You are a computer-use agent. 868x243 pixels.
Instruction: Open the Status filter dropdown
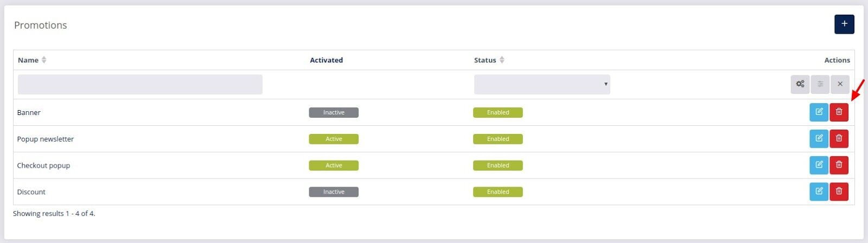click(542, 84)
